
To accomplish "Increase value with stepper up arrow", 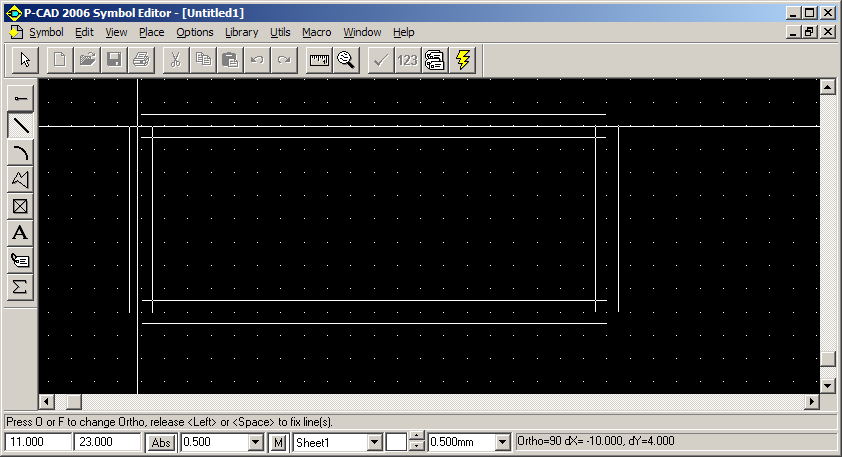I will click(416, 437).
